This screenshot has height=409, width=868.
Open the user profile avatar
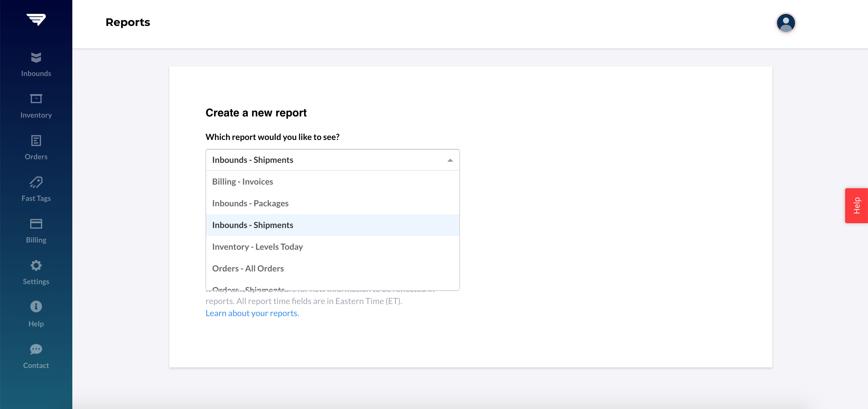[x=786, y=23]
